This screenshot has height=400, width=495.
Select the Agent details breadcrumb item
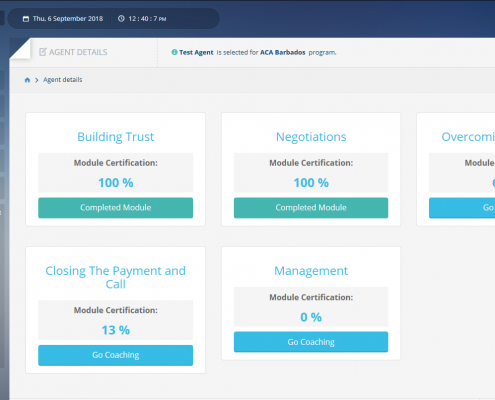coord(63,80)
